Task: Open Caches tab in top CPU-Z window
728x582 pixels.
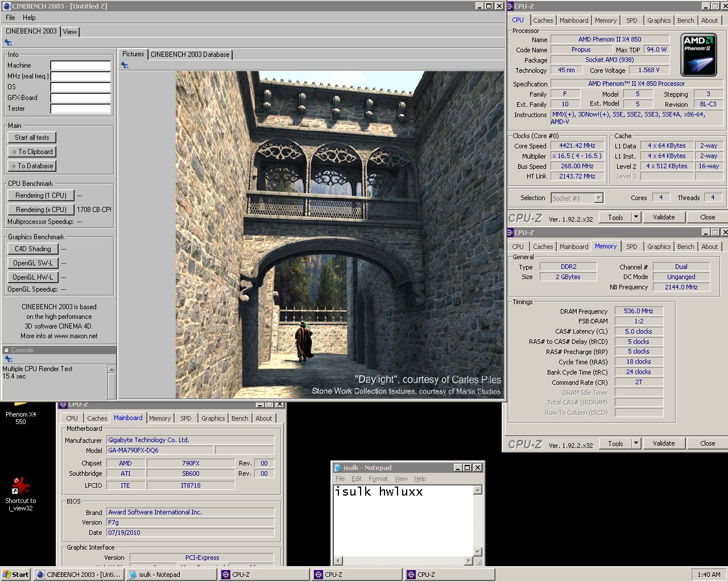Action: tap(543, 20)
